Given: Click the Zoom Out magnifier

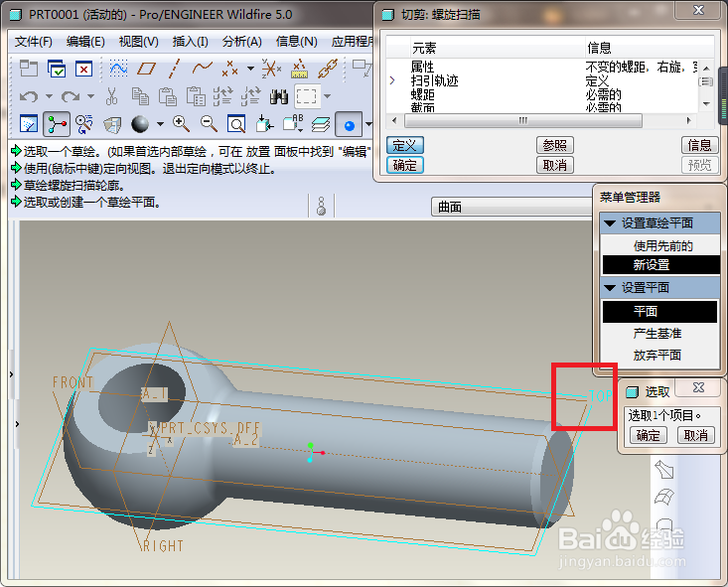Looking at the screenshot, I should 209,124.
